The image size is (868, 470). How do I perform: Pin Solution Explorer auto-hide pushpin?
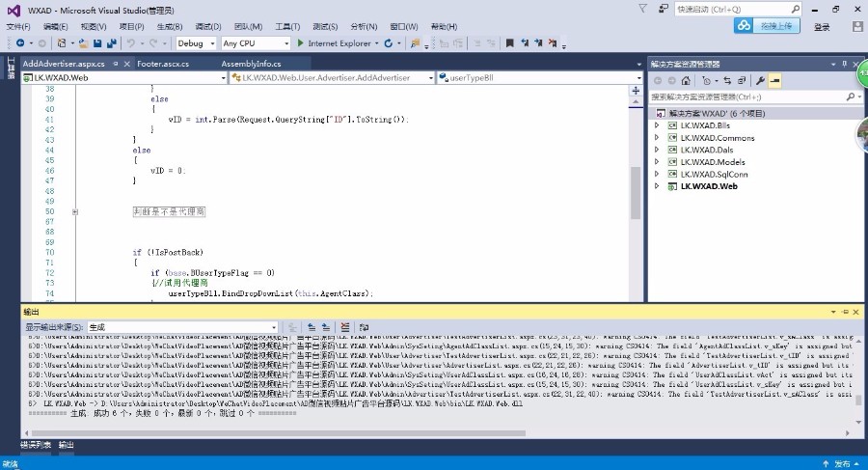[x=844, y=64]
